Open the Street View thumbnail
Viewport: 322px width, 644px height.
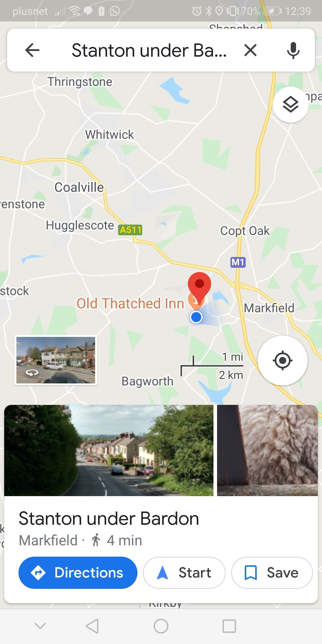56,360
